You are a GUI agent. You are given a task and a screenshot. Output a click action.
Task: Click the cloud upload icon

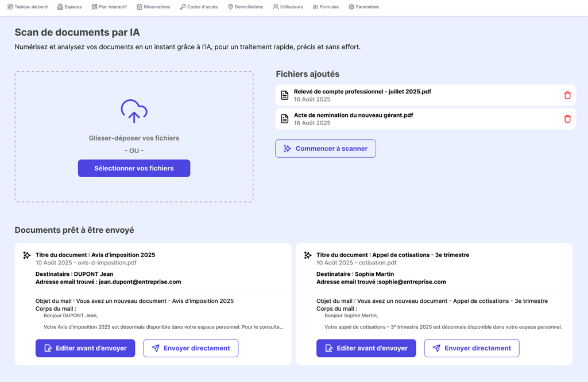tap(134, 111)
